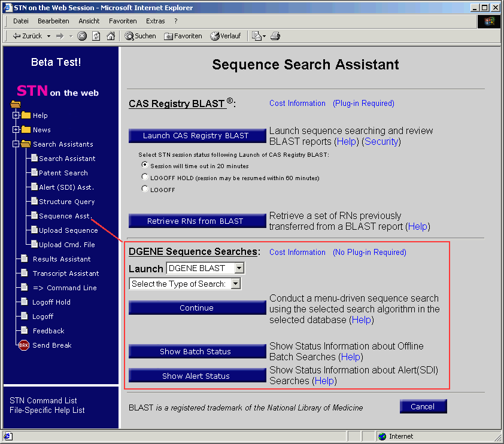Click the Show Alert Status button
The height and width of the screenshot is (444, 504).
197,375
